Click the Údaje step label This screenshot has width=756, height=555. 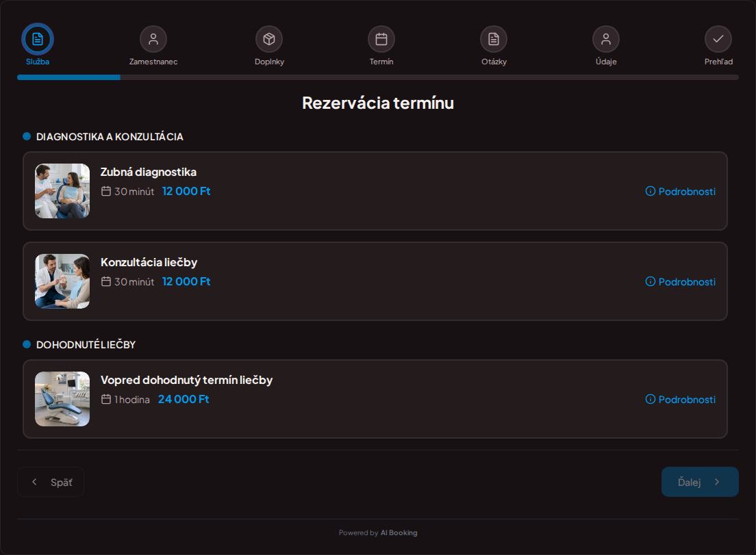click(606, 62)
